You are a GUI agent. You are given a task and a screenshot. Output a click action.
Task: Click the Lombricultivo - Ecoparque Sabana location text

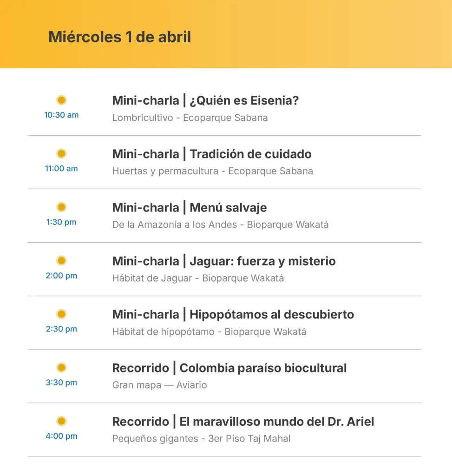190,118
